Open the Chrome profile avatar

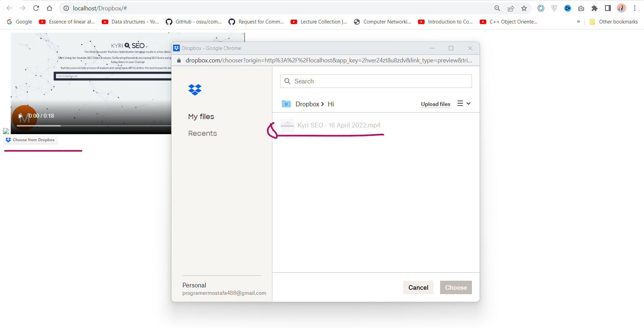(622, 8)
